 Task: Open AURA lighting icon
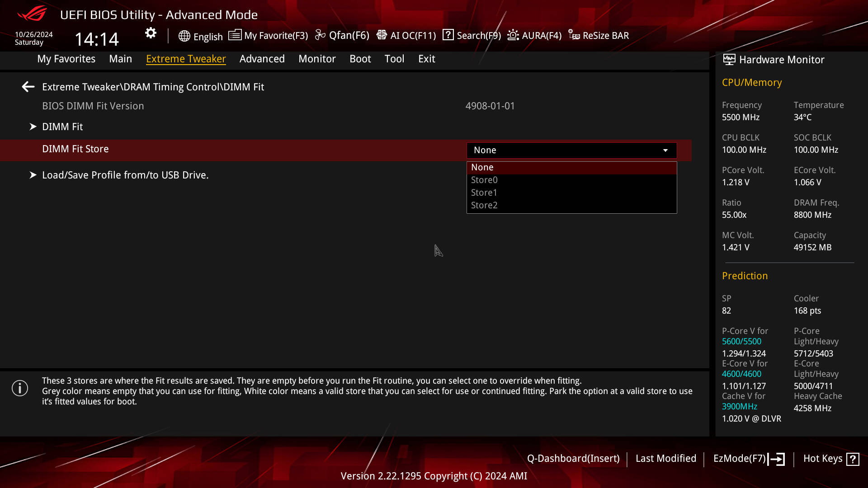(x=513, y=35)
